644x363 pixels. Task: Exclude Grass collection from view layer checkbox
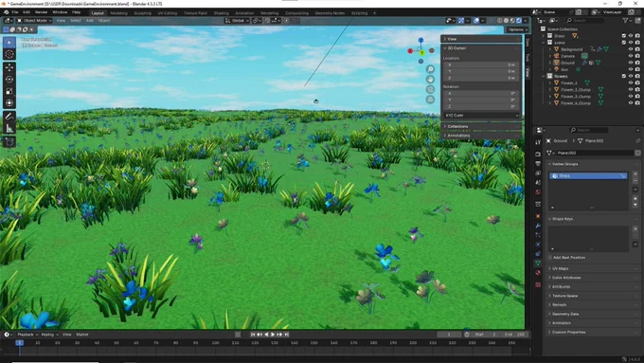[x=624, y=36]
